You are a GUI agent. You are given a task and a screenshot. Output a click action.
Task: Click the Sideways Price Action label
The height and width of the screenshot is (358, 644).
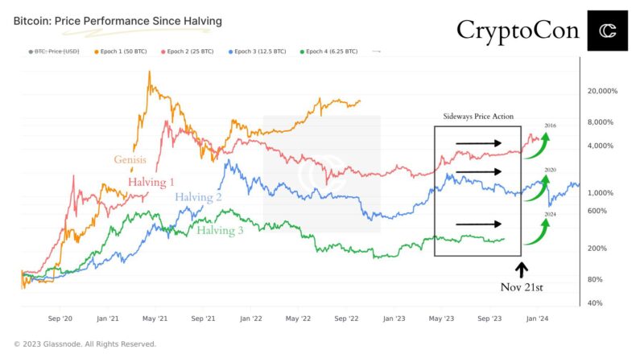(x=478, y=117)
